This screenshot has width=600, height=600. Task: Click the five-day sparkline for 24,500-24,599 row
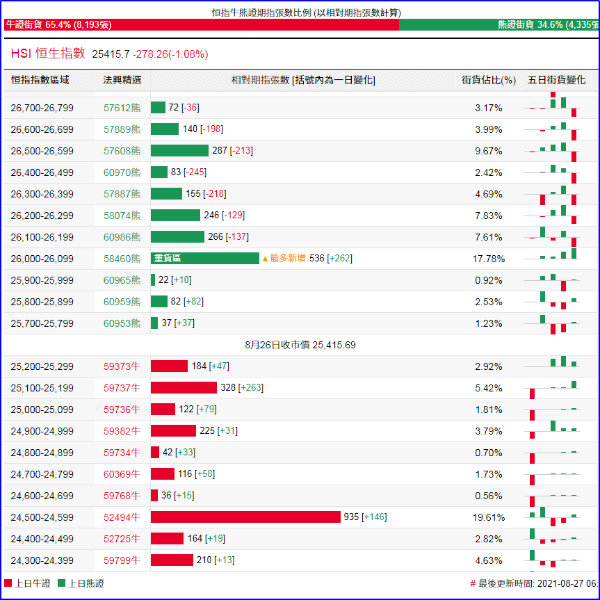click(x=553, y=517)
